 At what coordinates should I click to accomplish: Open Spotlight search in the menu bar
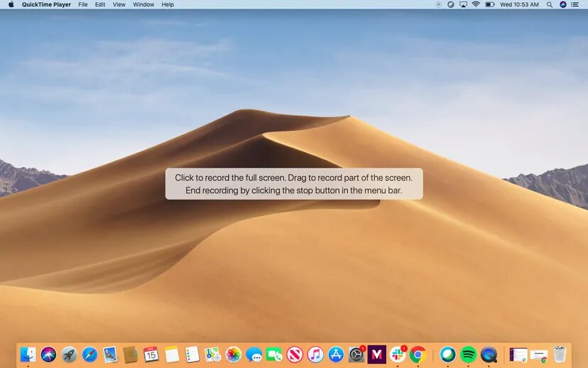550,4
